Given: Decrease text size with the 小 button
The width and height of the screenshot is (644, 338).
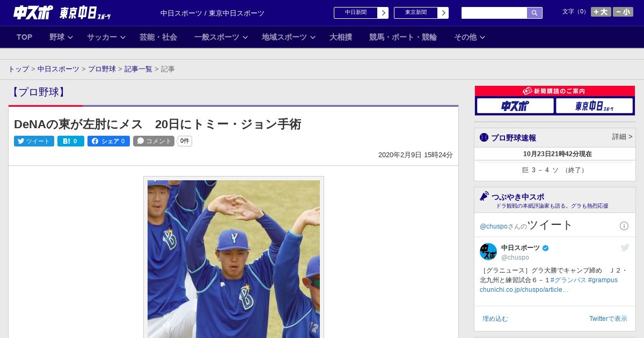Looking at the screenshot, I should [x=623, y=12].
